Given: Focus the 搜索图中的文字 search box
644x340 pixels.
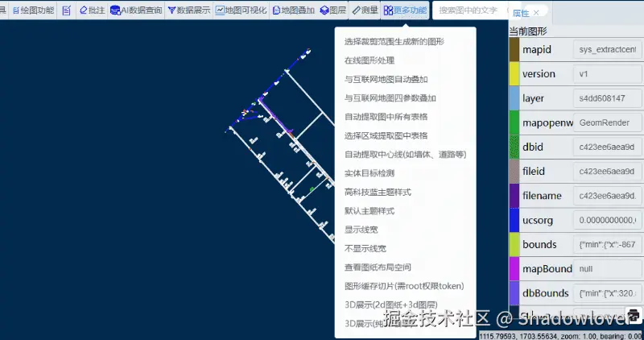Looking at the screenshot, I should pos(469,10).
